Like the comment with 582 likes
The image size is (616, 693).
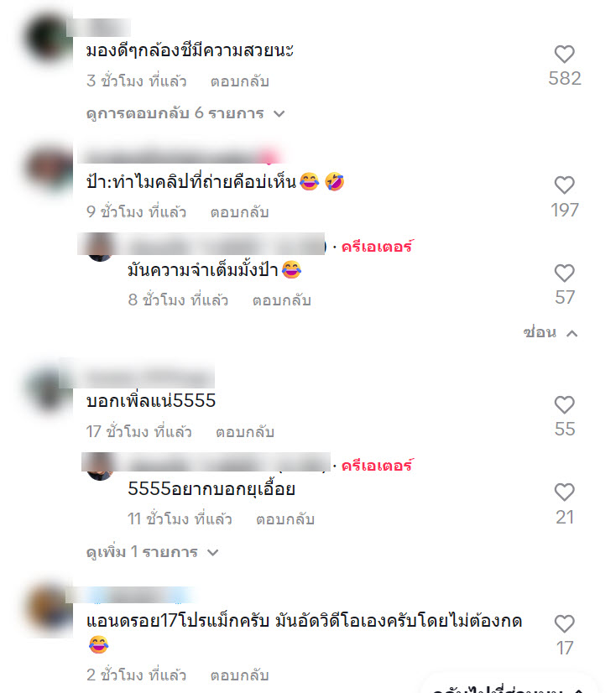point(564,55)
